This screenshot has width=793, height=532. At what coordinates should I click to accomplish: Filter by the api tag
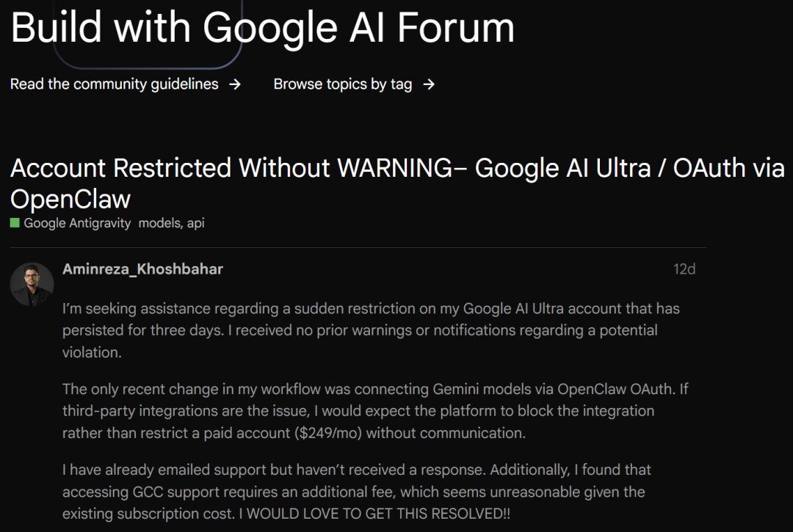pos(196,223)
